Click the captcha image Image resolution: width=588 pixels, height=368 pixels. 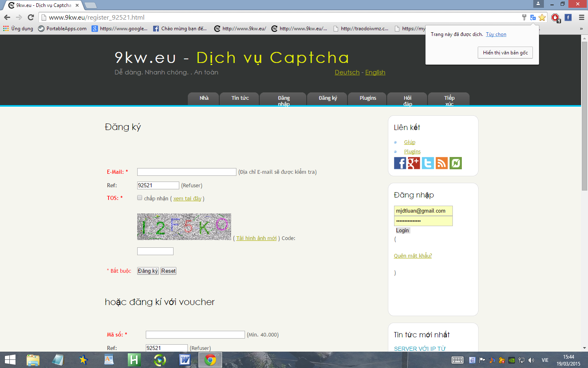pyautogui.click(x=184, y=227)
